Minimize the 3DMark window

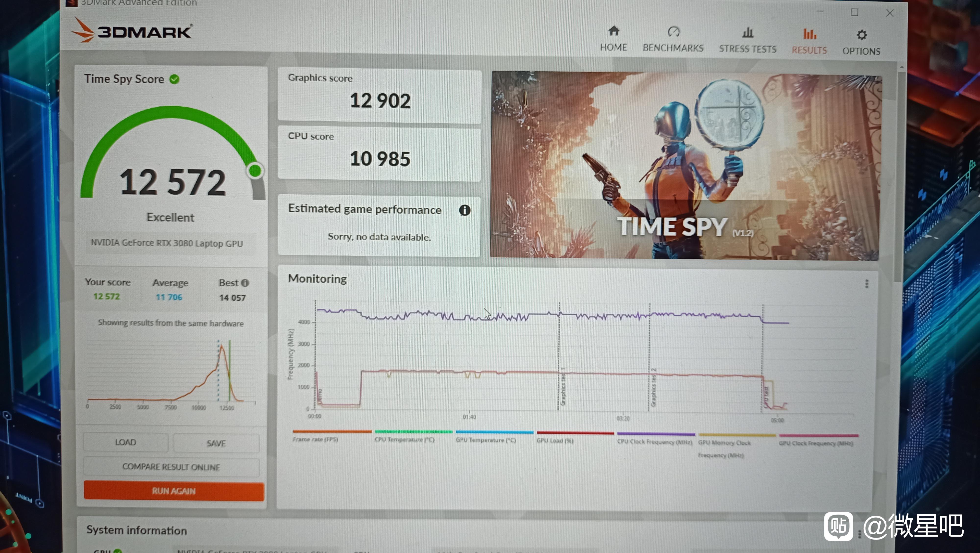[x=820, y=12]
